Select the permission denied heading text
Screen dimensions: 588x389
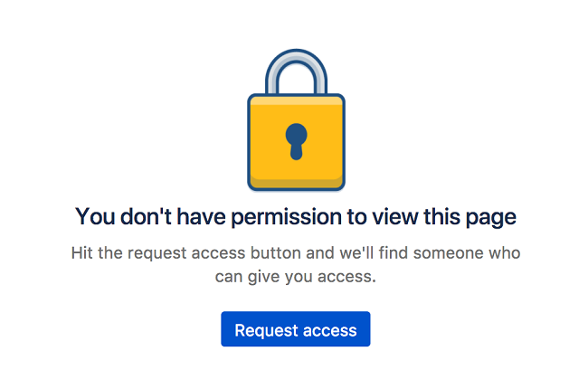click(x=295, y=217)
